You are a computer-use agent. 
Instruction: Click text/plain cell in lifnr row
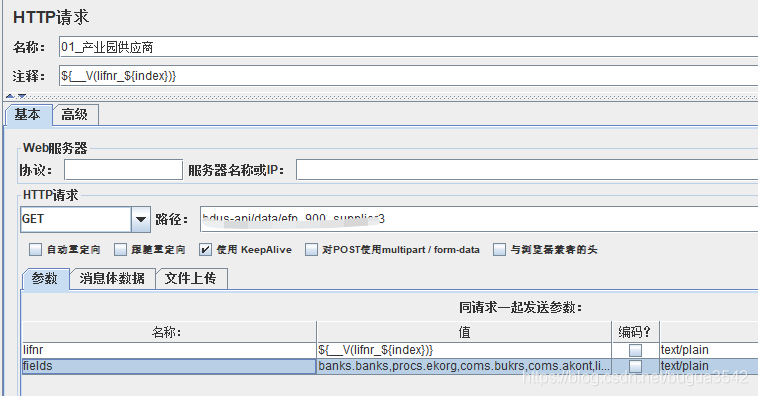[x=709, y=350]
